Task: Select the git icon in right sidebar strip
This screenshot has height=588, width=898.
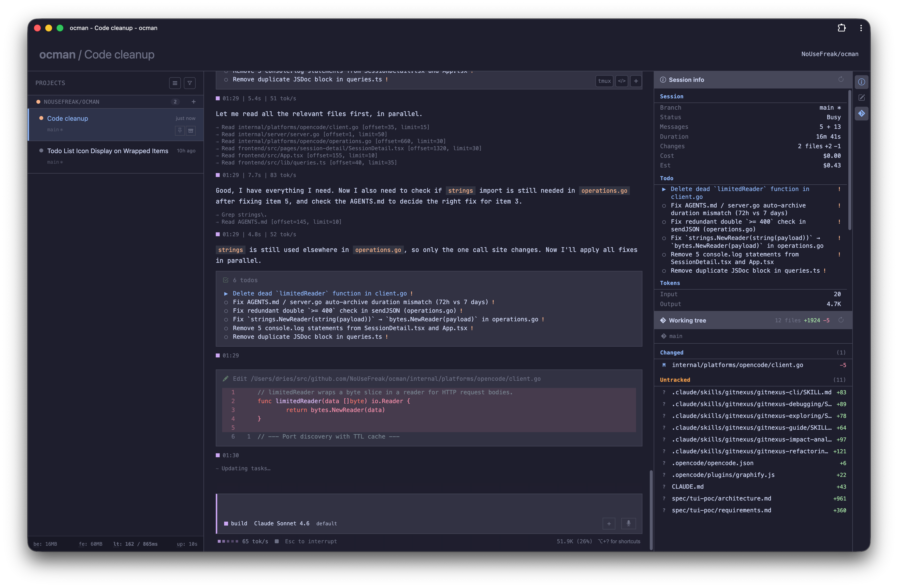Action: 861,114
